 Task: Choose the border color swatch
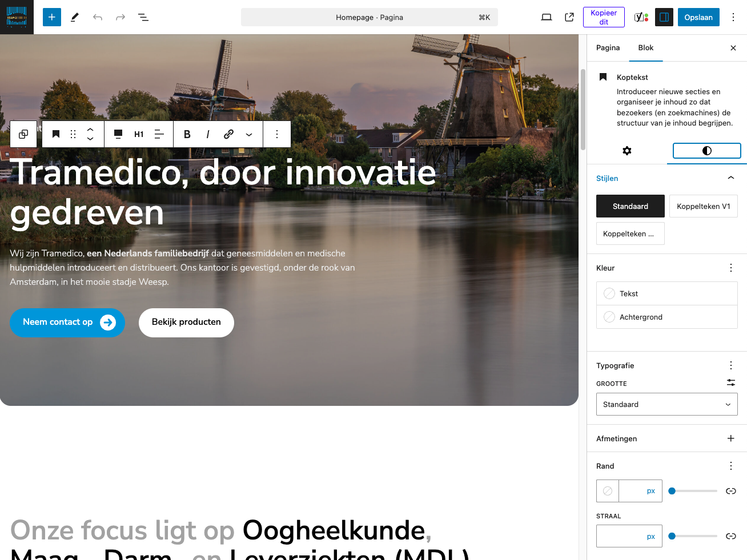click(608, 491)
